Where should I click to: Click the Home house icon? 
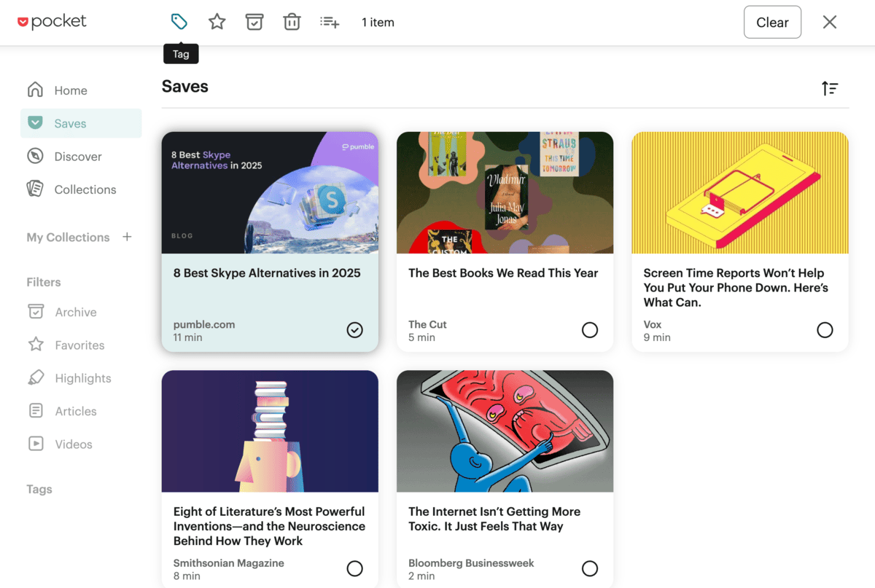pos(35,90)
